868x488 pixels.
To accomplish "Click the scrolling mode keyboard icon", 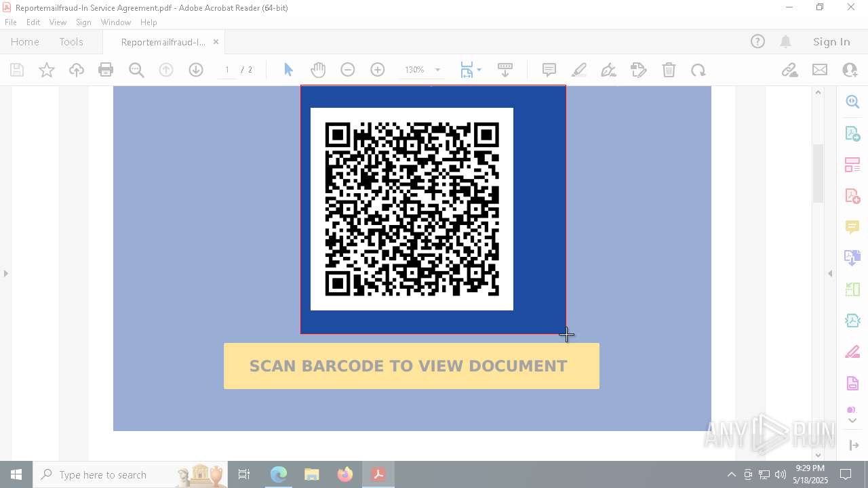I will (x=505, y=70).
